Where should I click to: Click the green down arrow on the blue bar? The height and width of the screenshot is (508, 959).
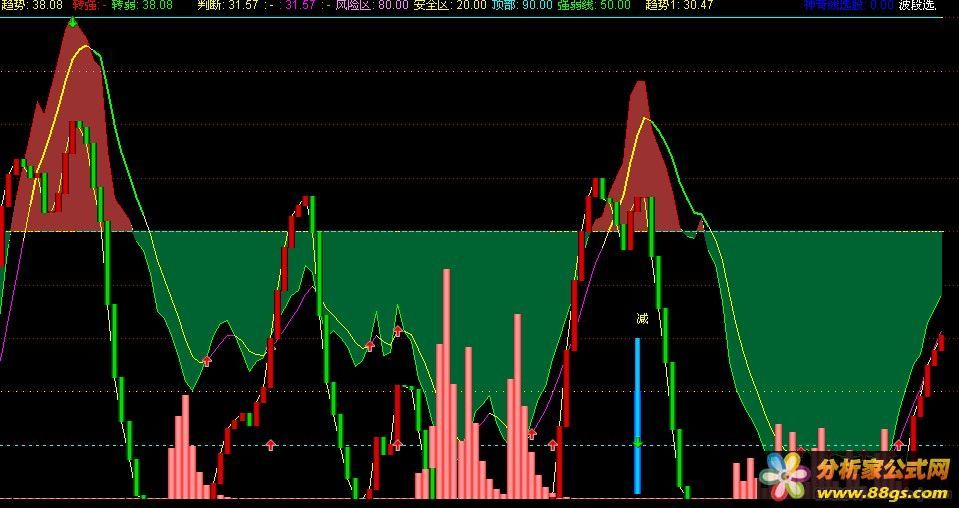637,442
